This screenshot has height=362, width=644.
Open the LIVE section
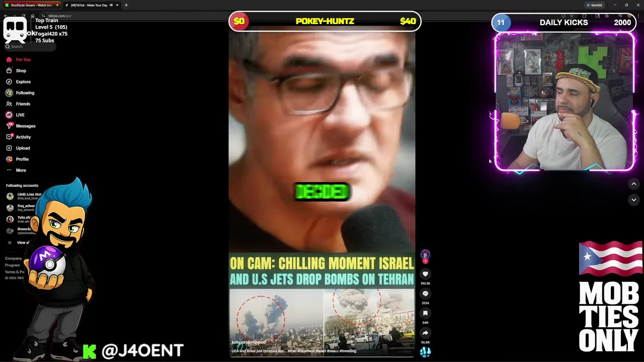pos(15,115)
